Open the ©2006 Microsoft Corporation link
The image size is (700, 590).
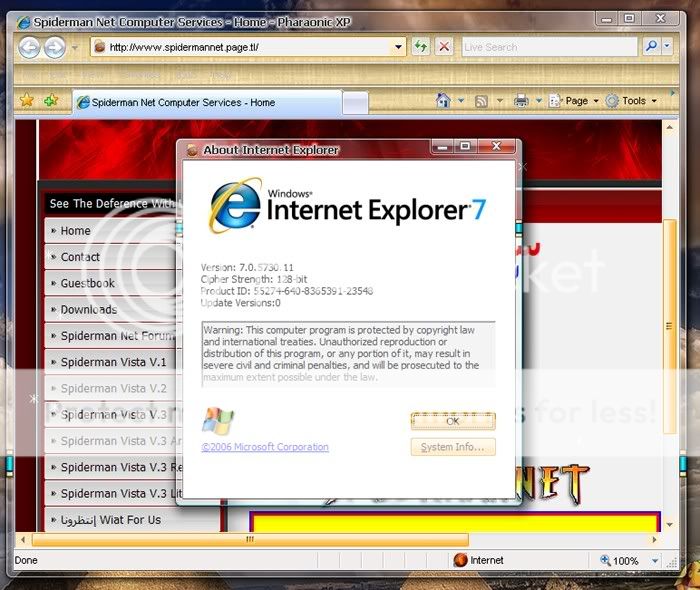coord(265,447)
